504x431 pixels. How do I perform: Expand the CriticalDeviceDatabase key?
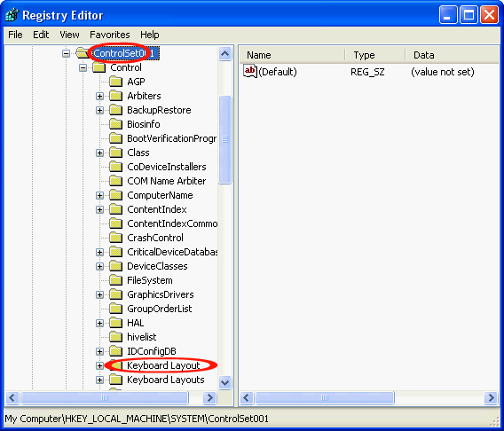(x=99, y=252)
